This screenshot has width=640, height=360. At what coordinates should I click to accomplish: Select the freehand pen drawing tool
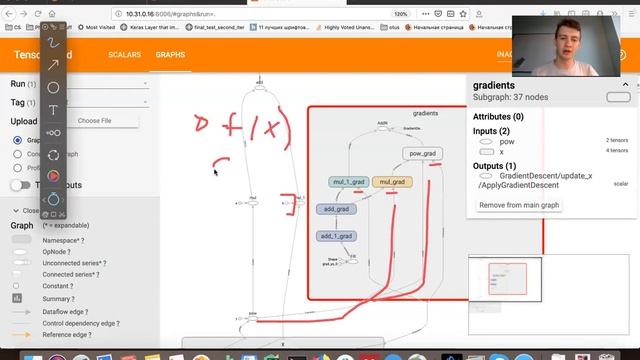[53, 43]
